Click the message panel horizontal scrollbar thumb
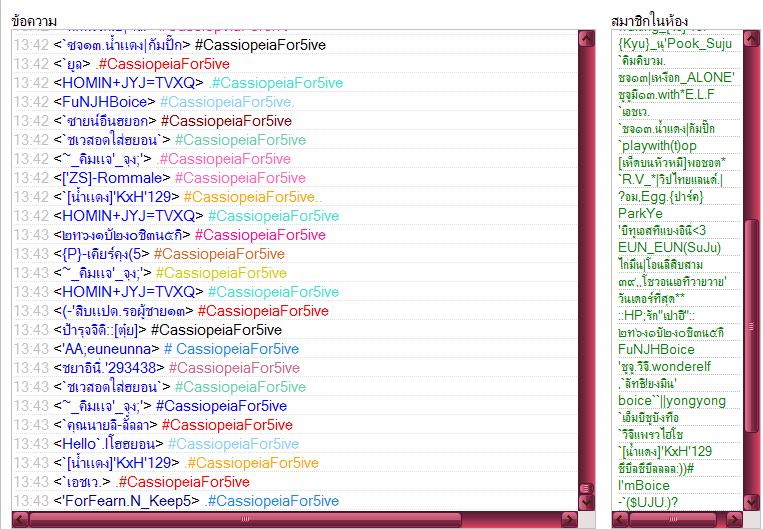763x529 pixels. [x=245, y=519]
